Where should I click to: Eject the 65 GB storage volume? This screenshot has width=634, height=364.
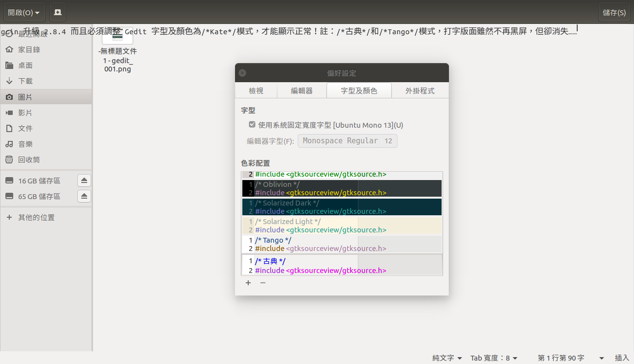click(x=84, y=197)
